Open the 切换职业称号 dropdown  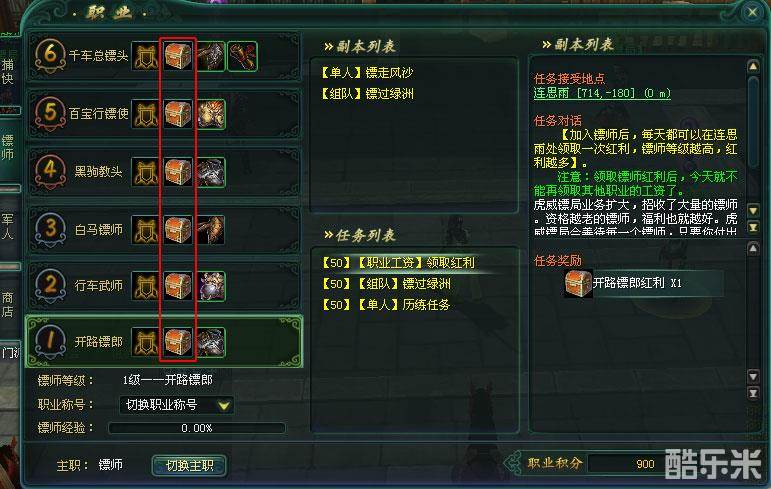point(176,405)
